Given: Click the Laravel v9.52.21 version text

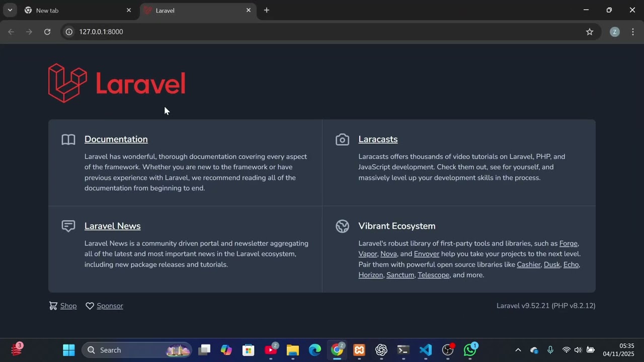Looking at the screenshot, I should (x=546, y=306).
